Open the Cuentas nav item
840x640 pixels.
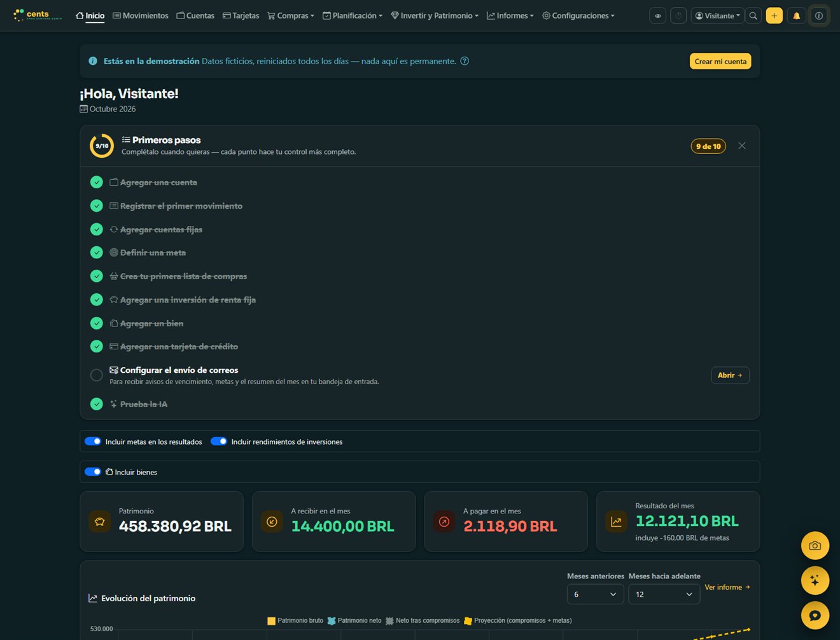pyautogui.click(x=195, y=16)
